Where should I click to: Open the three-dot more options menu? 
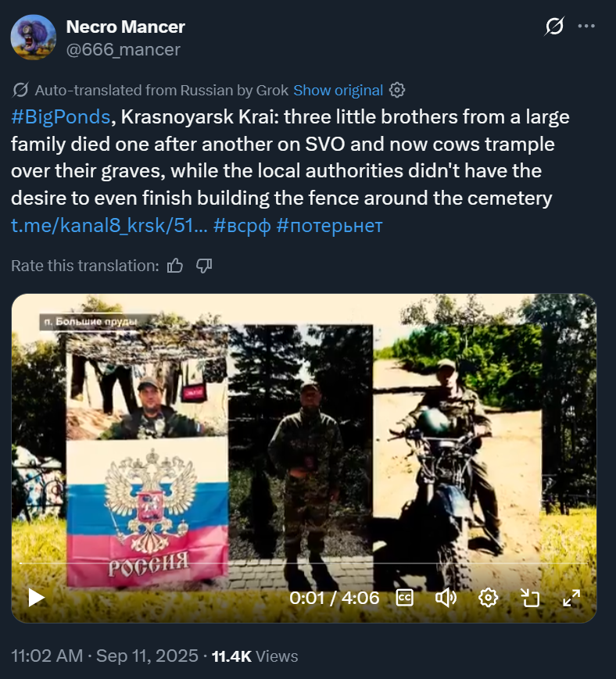pos(586,26)
